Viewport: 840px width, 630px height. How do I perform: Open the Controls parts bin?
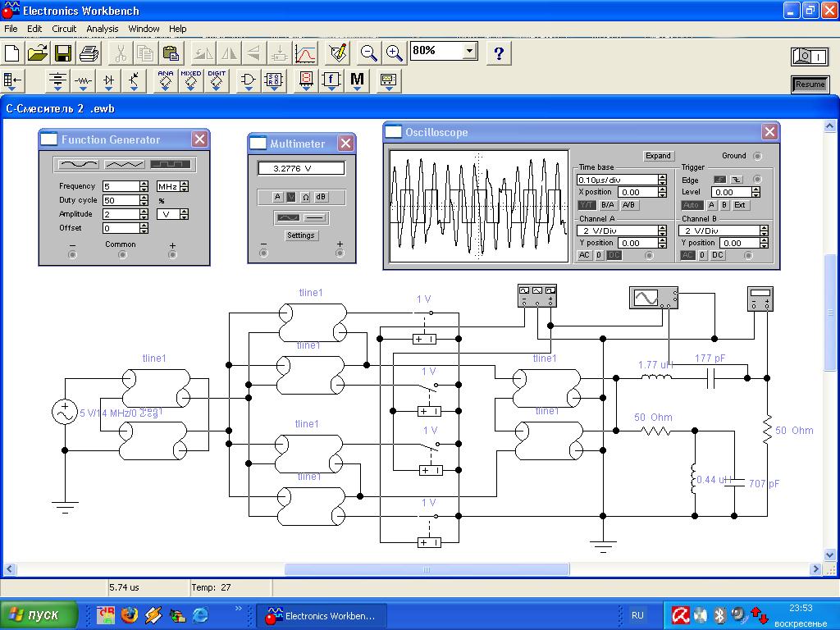[331, 80]
